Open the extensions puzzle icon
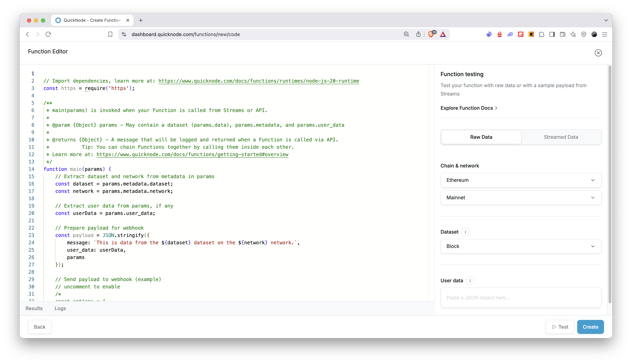This screenshot has width=632, height=364. (x=541, y=34)
